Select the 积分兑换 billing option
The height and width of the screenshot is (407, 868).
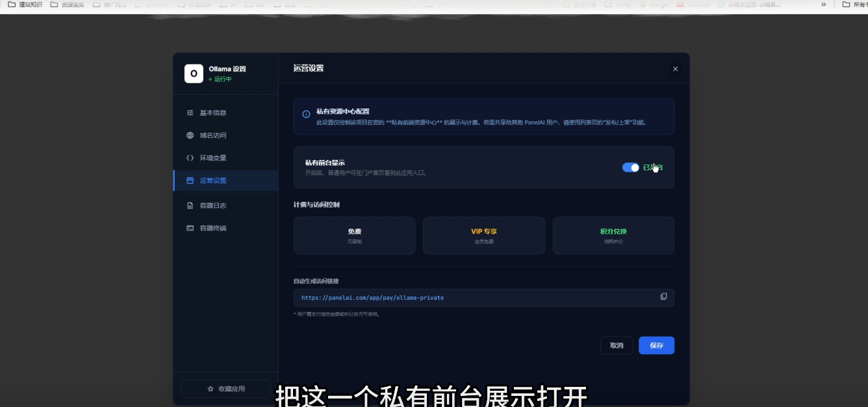(613, 235)
